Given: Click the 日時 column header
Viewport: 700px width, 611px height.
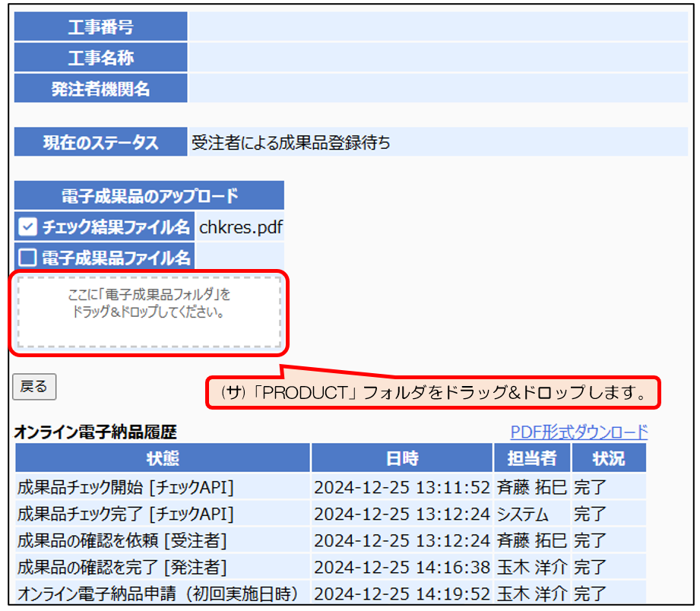Looking at the screenshot, I should [x=402, y=458].
